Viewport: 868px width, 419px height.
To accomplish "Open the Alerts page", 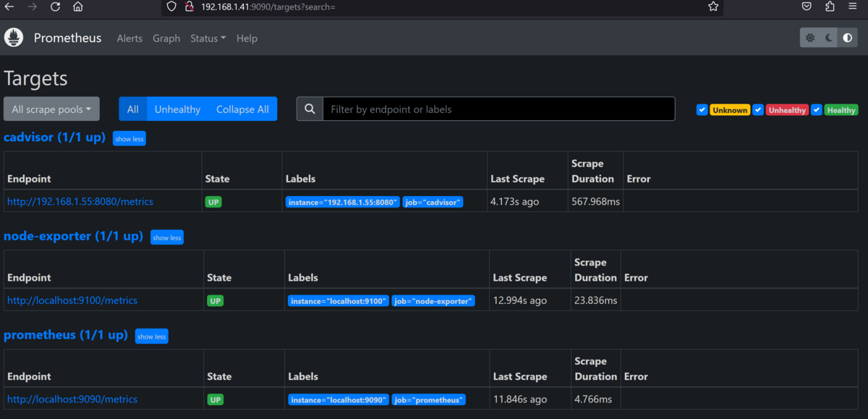I will (x=129, y=38).
